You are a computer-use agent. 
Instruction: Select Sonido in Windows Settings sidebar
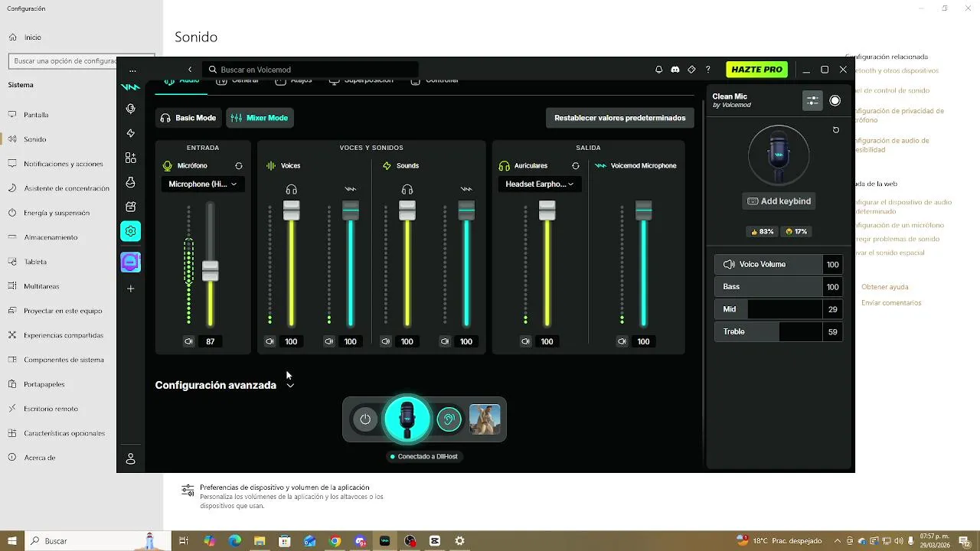coord(34,139)
